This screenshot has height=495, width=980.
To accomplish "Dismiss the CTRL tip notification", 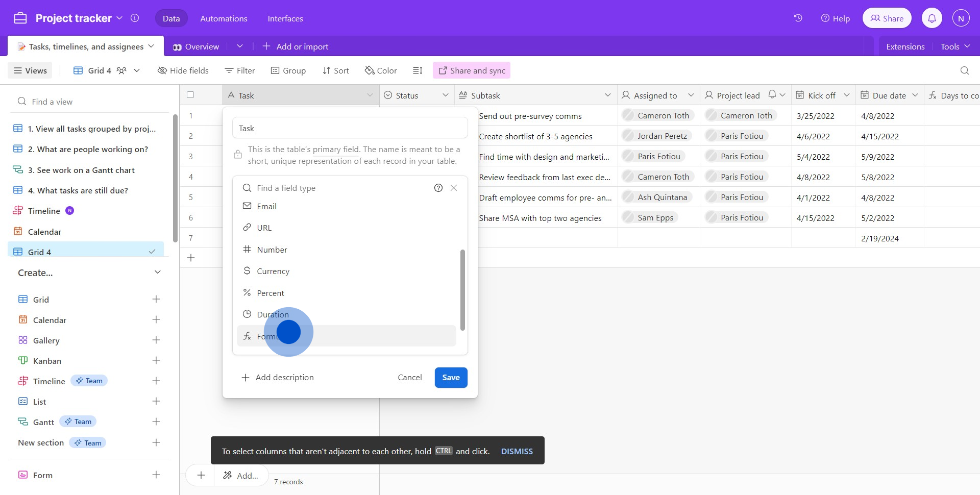I will pyautogui.click(x=517, y=451).
